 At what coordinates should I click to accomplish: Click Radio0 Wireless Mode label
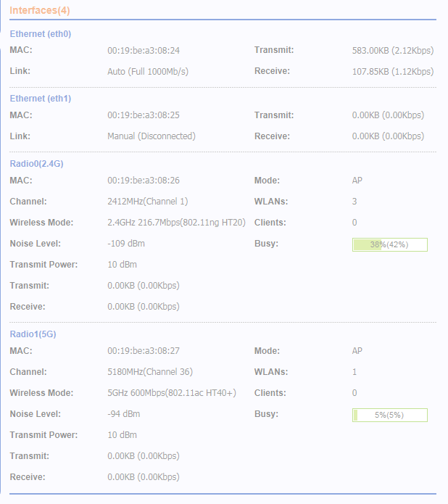click(x=41, y=223)
